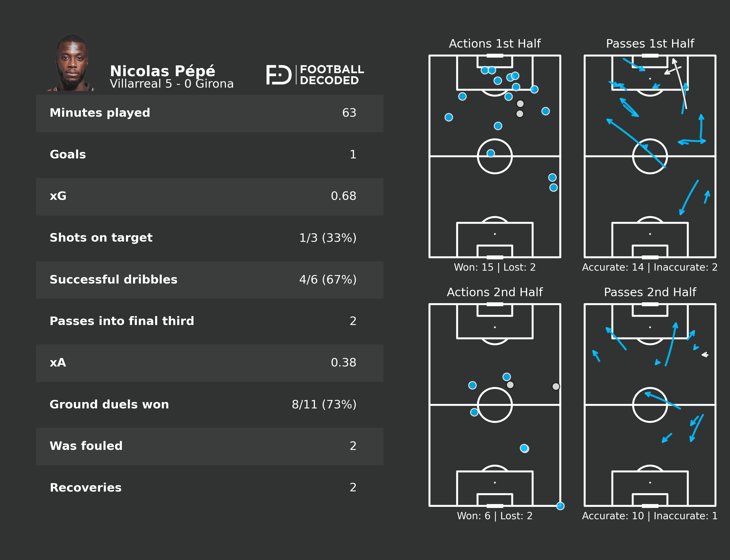Click the Football Decoded wordmark text

[x=331, y=75]
